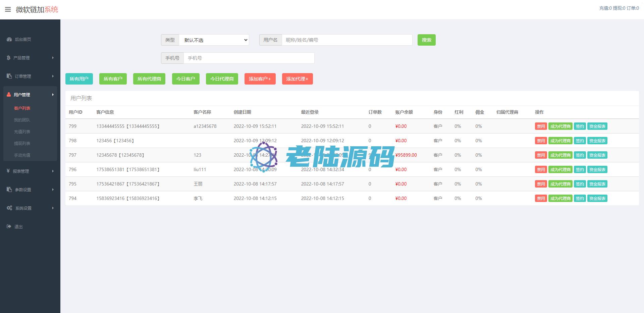The height and width of the screenshot is (313, 644).
Task: Click 禁用 for user 798
Action: 541,141
